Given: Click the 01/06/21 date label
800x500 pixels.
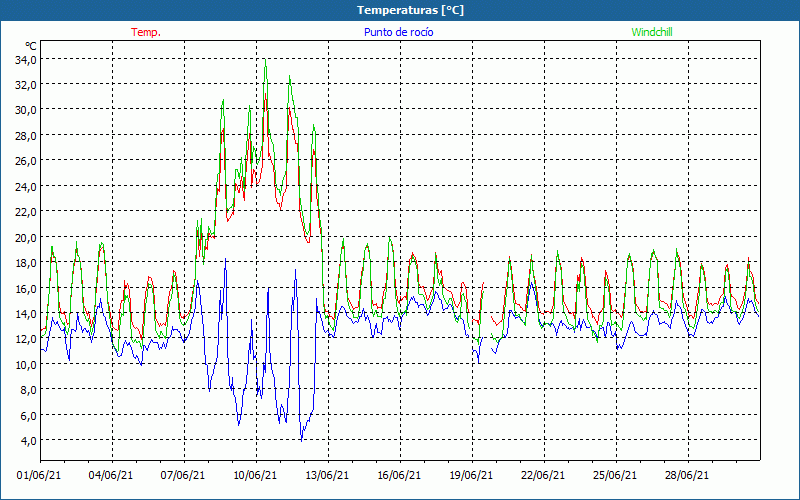Looking at the screenshot, I should (x=39, y=476).
